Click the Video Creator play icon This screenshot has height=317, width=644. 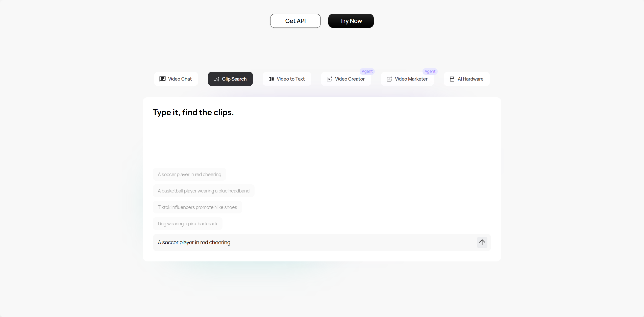(x=329, y=79)
